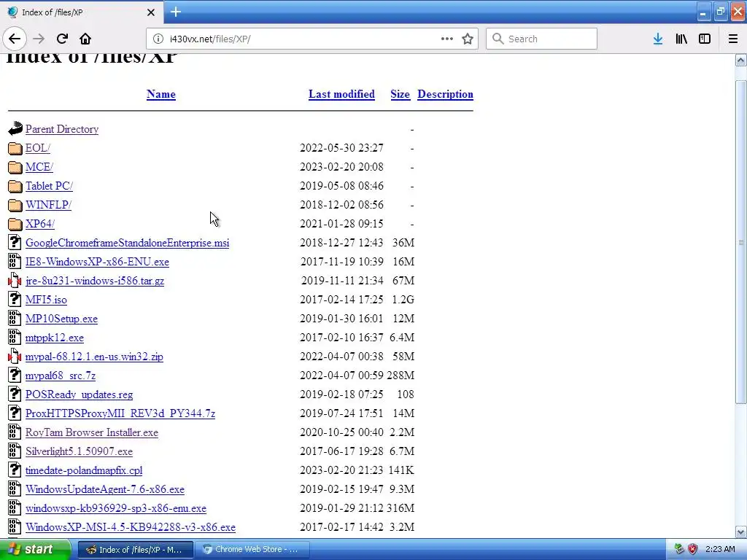747x560 pixels.
Task: Open the Tablet PC/ directory
Action: pos(49,186)
